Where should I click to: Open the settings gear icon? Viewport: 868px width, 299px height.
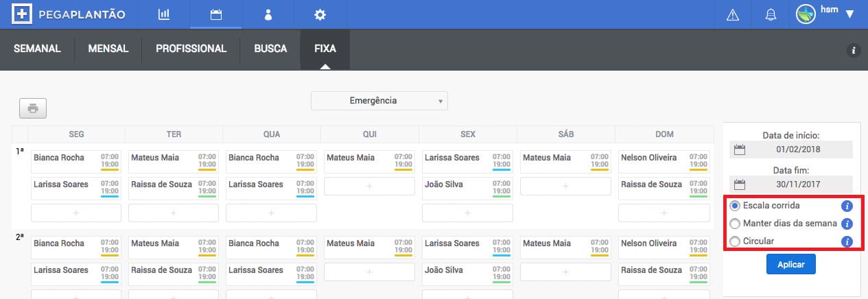pos(320,14)
